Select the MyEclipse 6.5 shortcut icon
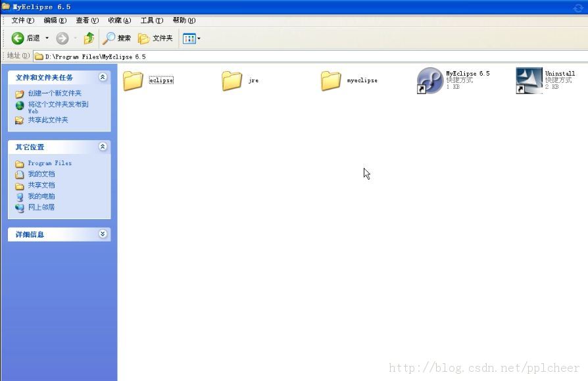The width and height of the screenshot is (588, 381). point(430,80)
